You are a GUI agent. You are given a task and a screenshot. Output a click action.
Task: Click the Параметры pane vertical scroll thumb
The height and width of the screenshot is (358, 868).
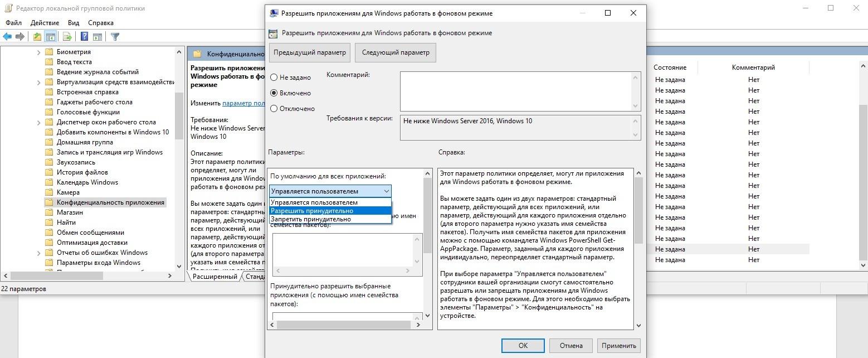click(x=427, y=215)
